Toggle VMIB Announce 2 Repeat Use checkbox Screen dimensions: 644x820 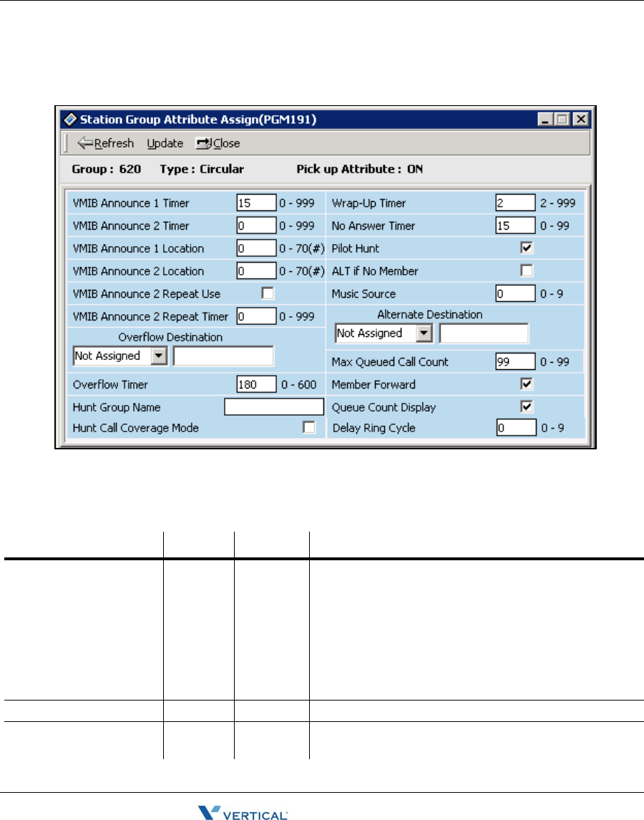[x=268, y=293]
